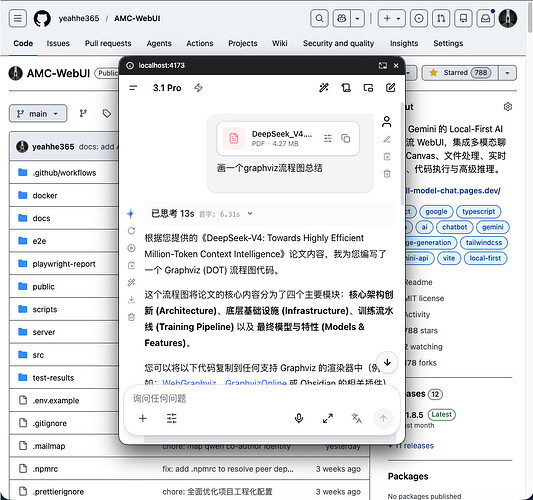This screenshot has width=533, height=500.
Task: Start a new chat with compose icon
Action: [391, 88]
